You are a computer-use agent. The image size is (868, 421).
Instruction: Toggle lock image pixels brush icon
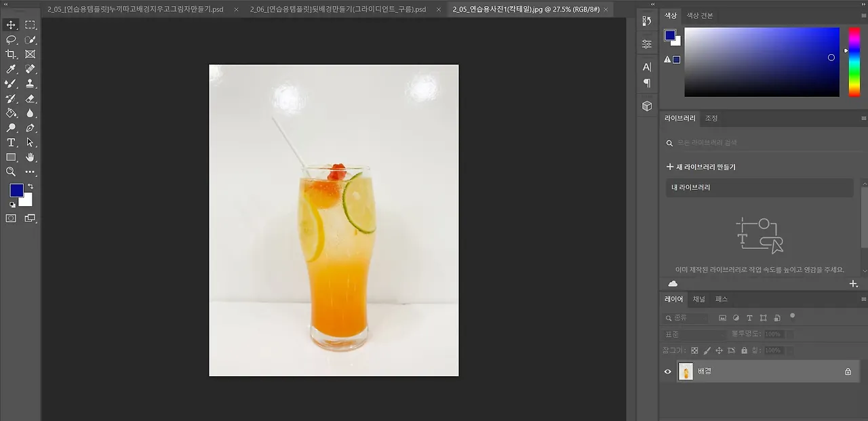[x=707, y=350]
